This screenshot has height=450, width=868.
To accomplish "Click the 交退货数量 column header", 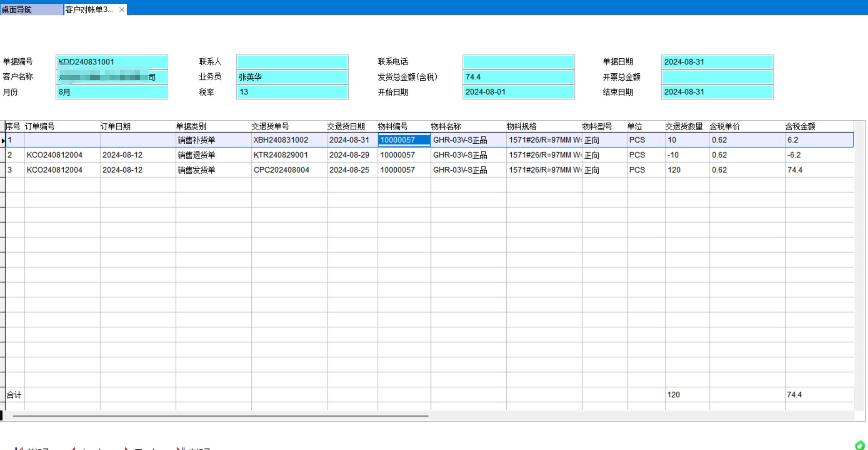I will tap(683, 127).
